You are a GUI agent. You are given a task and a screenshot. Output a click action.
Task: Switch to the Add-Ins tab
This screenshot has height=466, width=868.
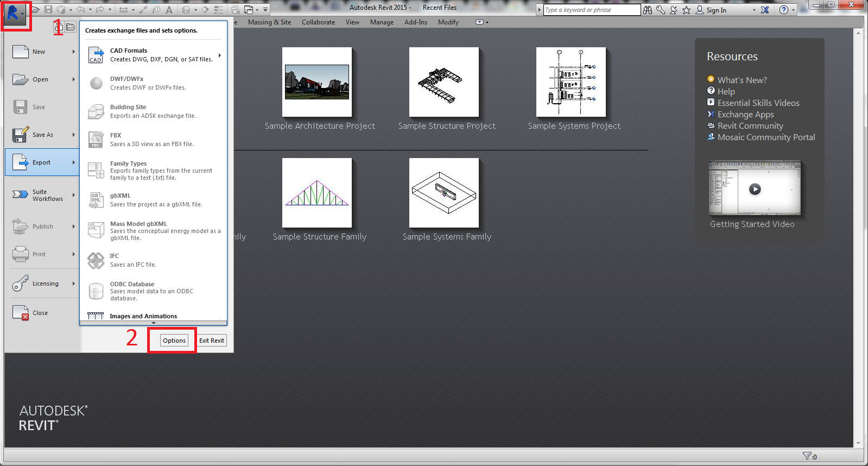(415, 22)
